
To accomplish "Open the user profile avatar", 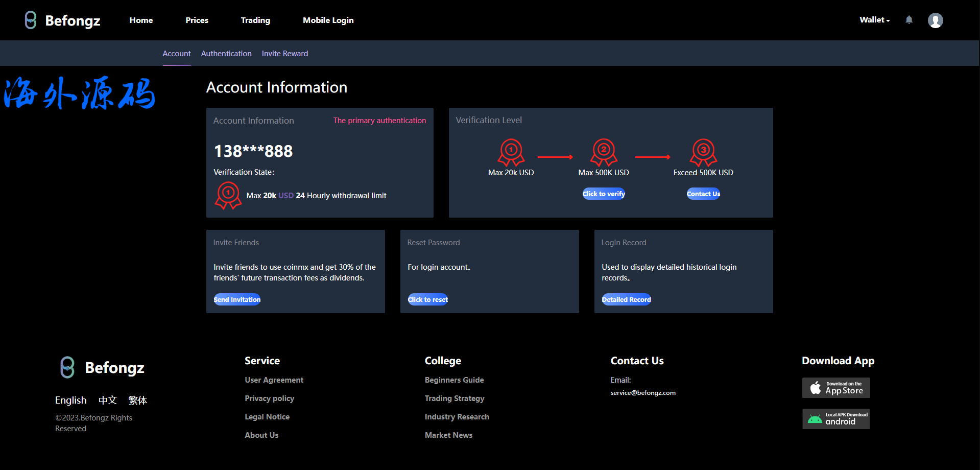I will [x=935, y=20].
